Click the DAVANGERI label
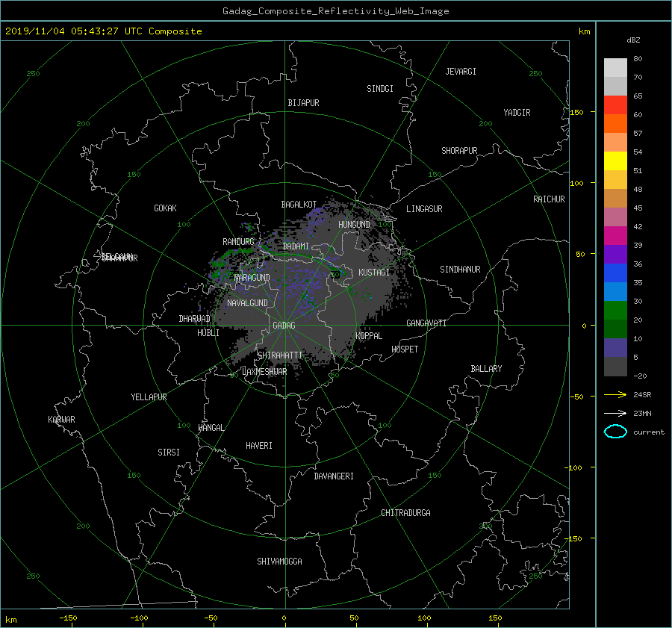The image size is (672, 628). tap(334, 476)
